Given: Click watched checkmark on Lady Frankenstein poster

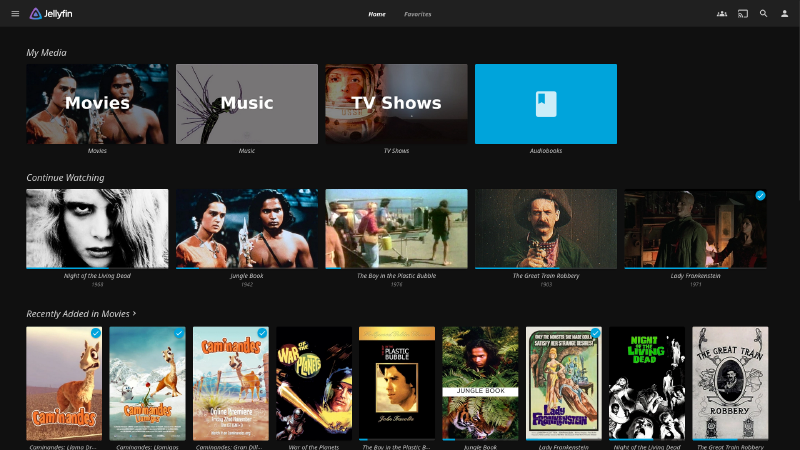Looking at the screenshot, I should [595, 333].
